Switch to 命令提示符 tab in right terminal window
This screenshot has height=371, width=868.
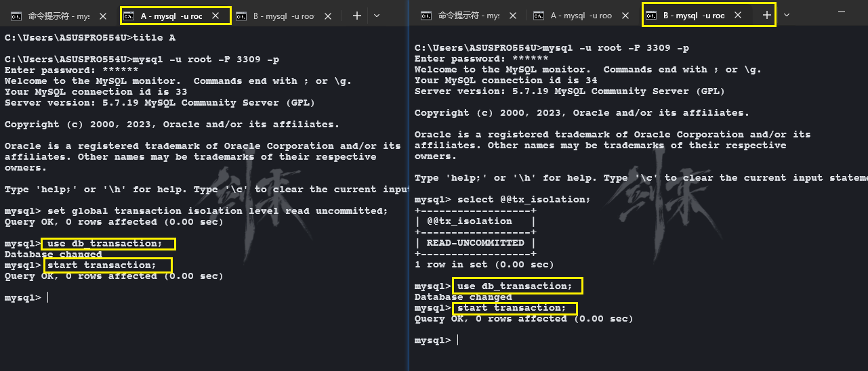468,15
